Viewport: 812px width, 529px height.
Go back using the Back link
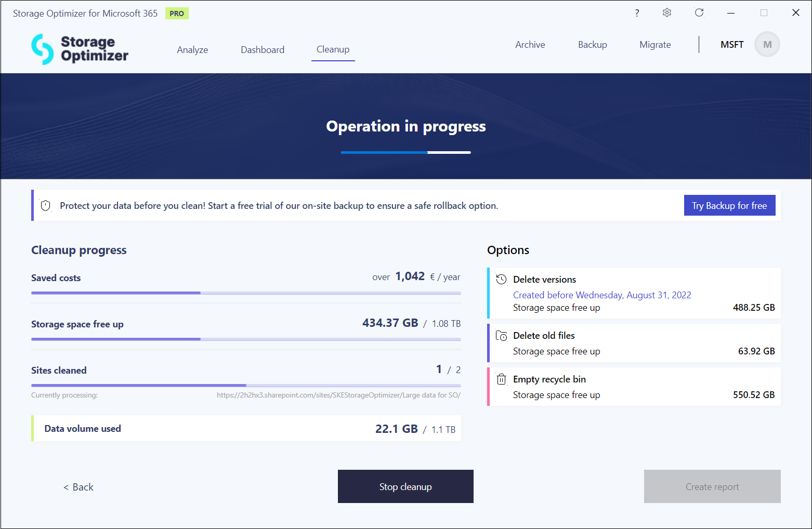[78, 487]
